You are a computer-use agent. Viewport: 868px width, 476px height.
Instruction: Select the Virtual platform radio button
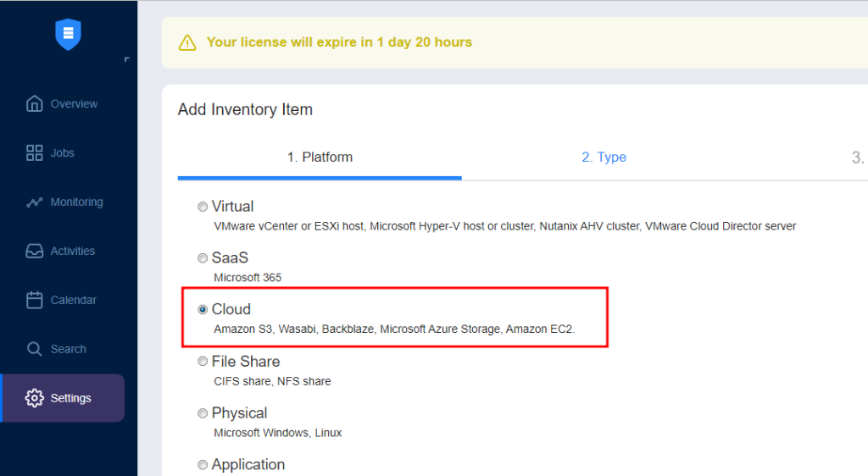coord(203,207)
